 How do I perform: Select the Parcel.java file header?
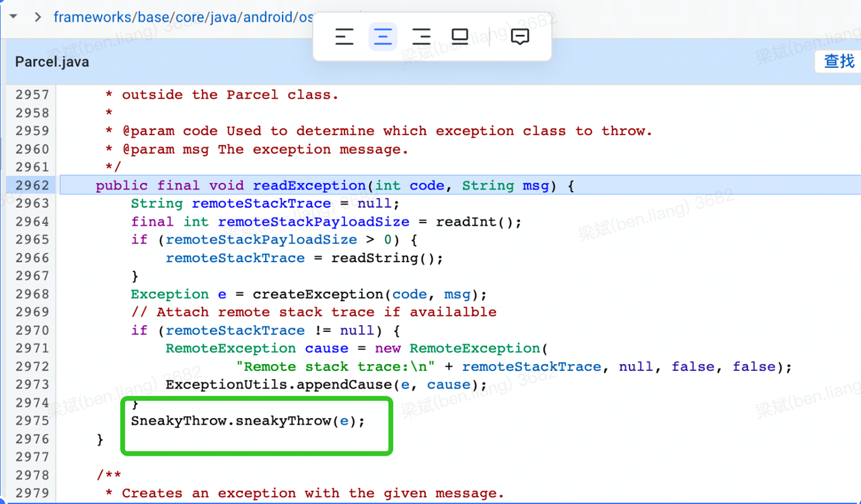51,62
